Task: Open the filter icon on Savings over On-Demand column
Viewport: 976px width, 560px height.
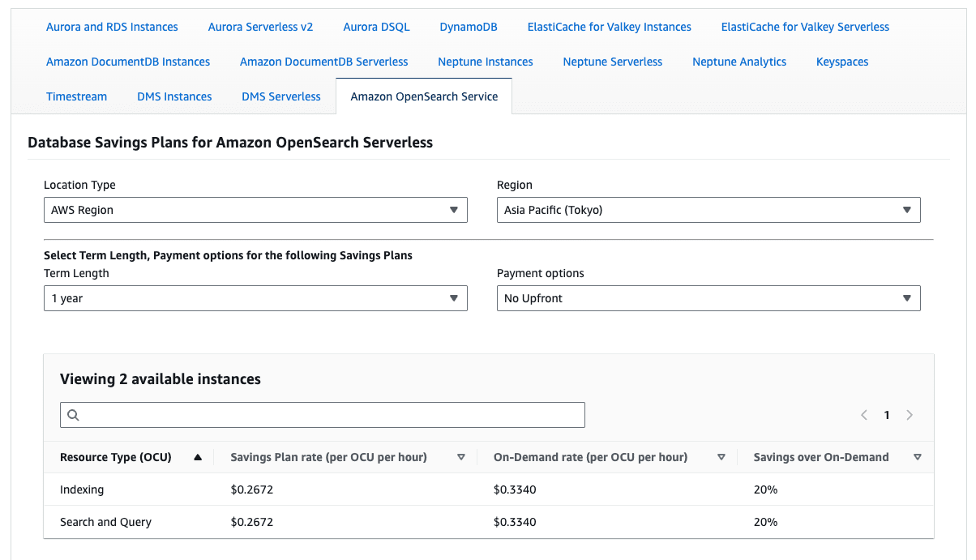Action: (x=918, y=456)
